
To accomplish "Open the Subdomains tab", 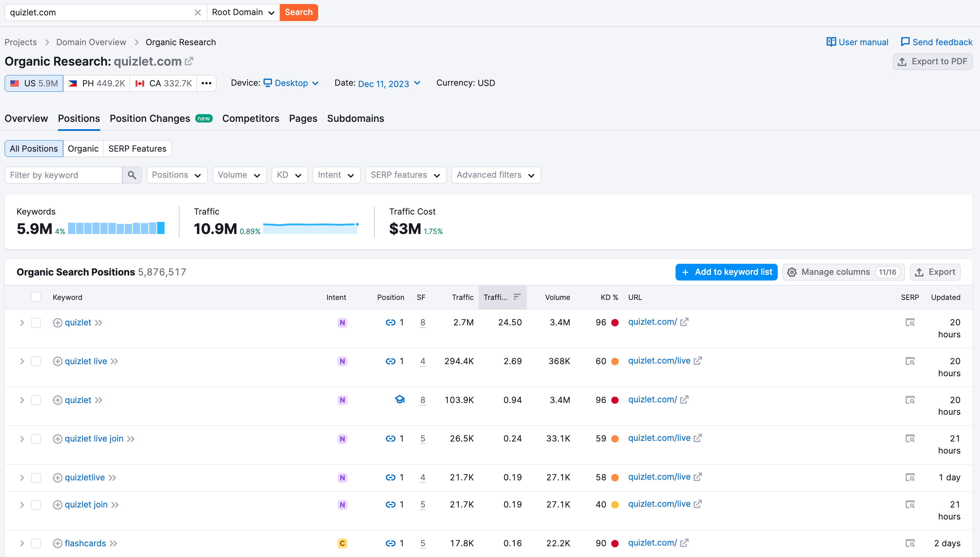I will point(355,118).
